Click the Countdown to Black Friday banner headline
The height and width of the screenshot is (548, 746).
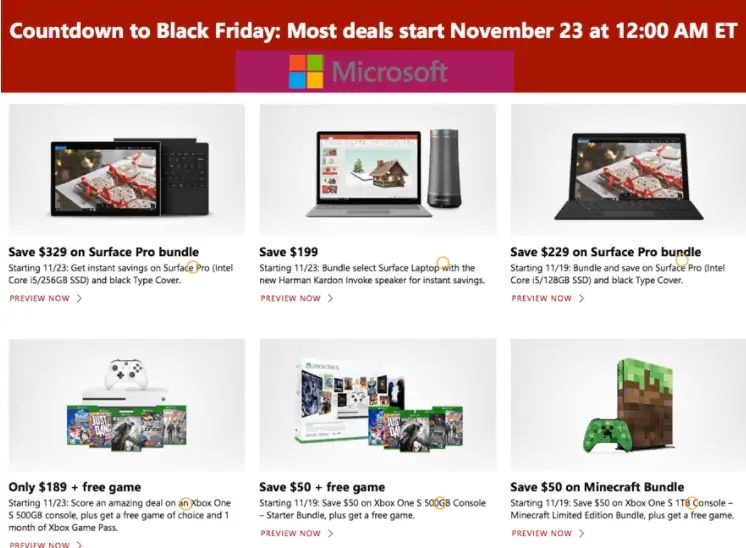(373, 31)
